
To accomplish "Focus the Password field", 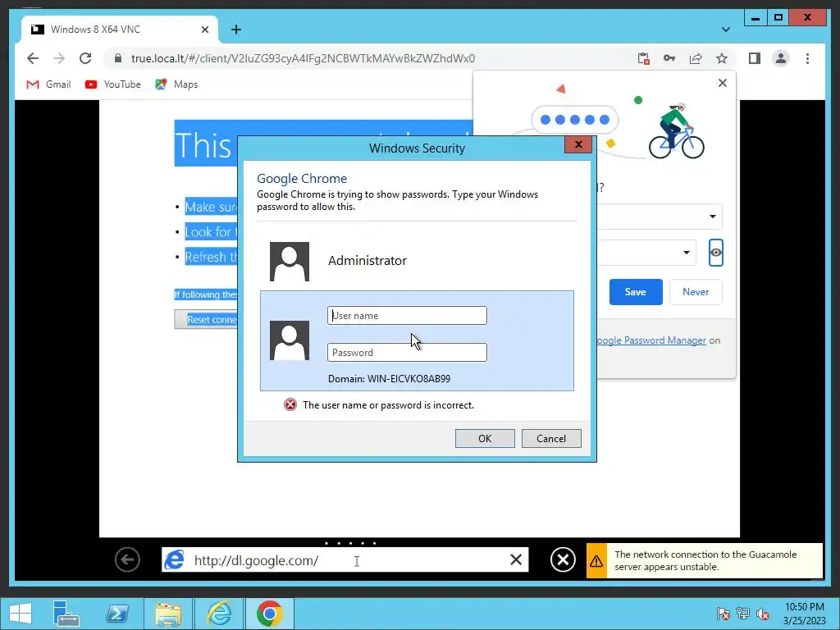I will 407,353.
